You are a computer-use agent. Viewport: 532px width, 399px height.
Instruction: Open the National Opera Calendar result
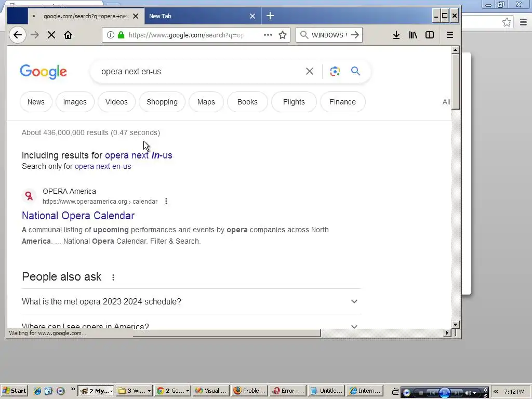[78, 216]
